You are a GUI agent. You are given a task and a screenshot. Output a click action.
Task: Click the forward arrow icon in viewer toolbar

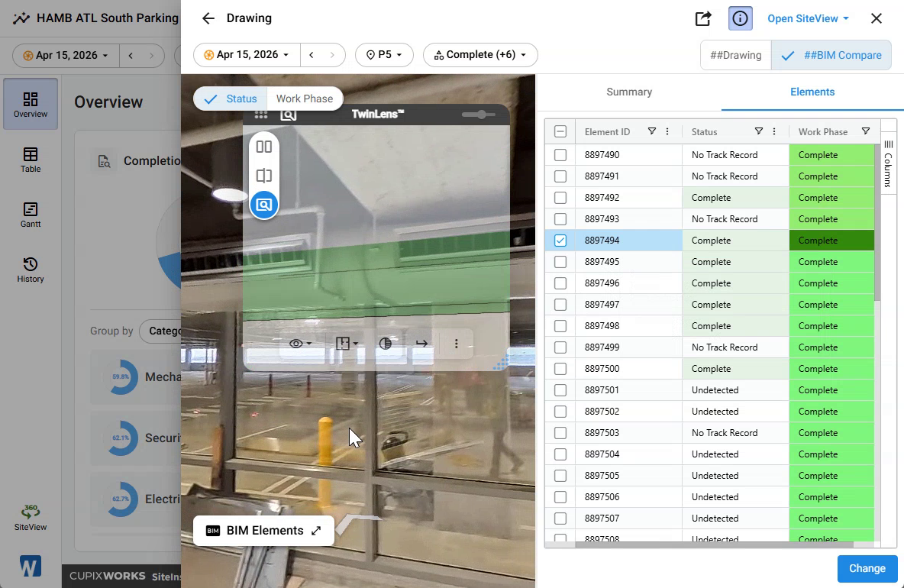point(422,344)
